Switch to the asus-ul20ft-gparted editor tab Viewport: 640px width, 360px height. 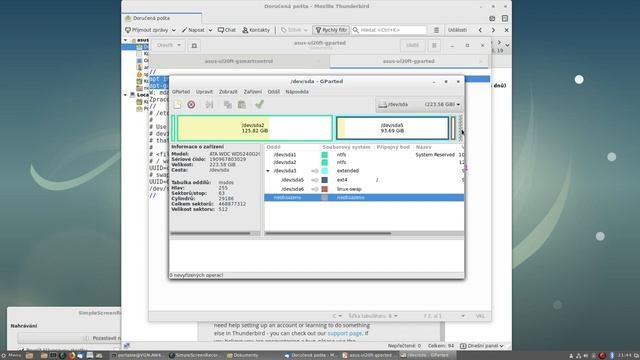408,61
